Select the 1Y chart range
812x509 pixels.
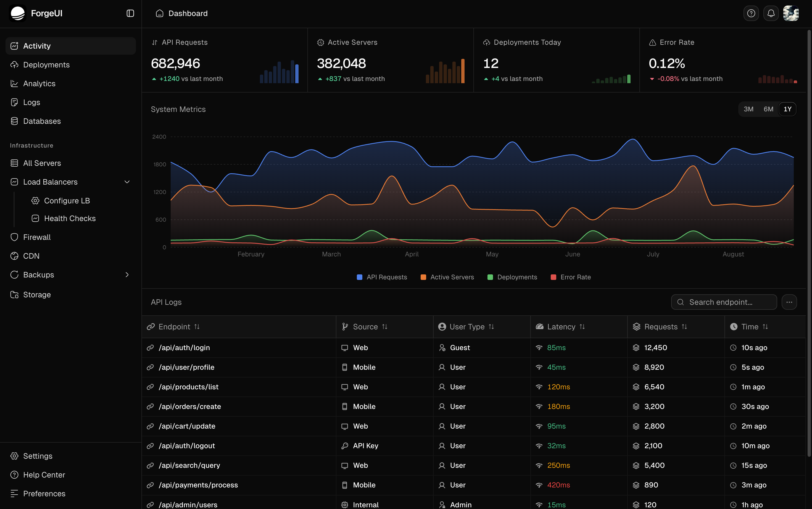[787, 109]
